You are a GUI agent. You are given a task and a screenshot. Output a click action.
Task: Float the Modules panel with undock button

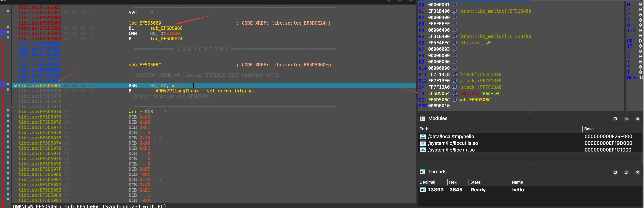[626, 119]
